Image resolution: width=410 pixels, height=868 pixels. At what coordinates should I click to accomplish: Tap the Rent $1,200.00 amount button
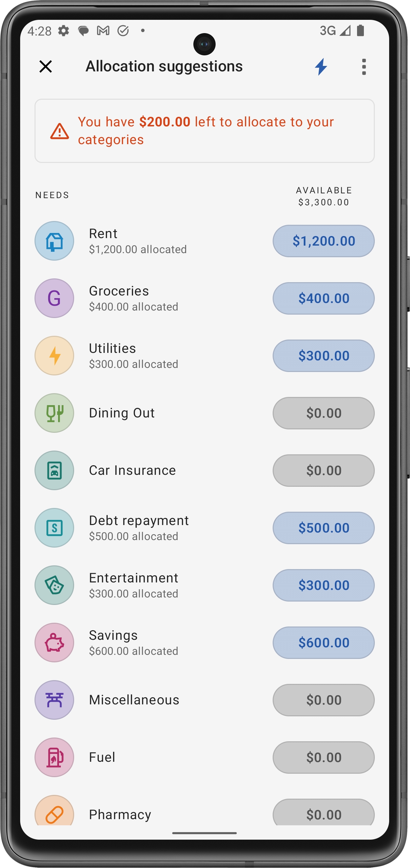point(323,241)
